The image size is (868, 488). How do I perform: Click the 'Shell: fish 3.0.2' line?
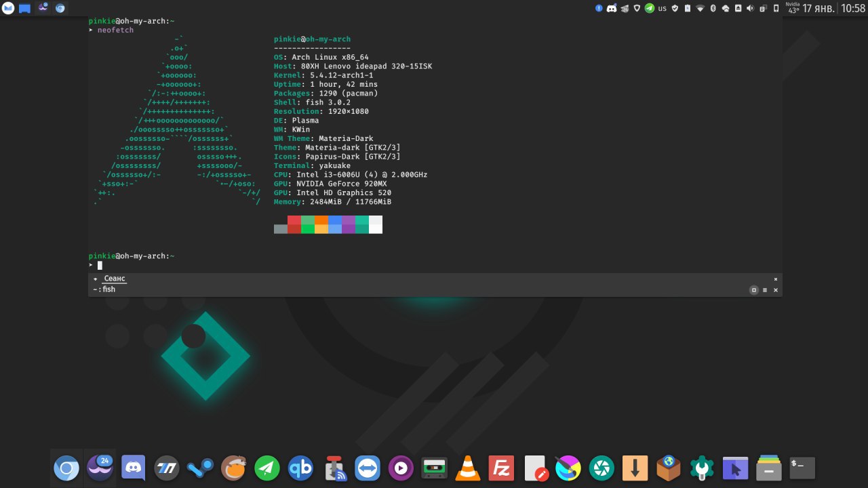point(313,102)
